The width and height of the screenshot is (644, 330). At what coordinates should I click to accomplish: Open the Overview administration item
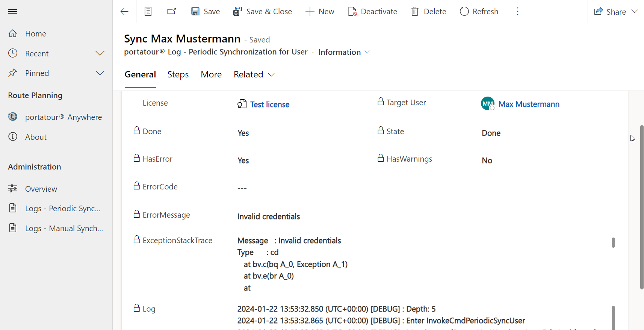tap(56, 189)
